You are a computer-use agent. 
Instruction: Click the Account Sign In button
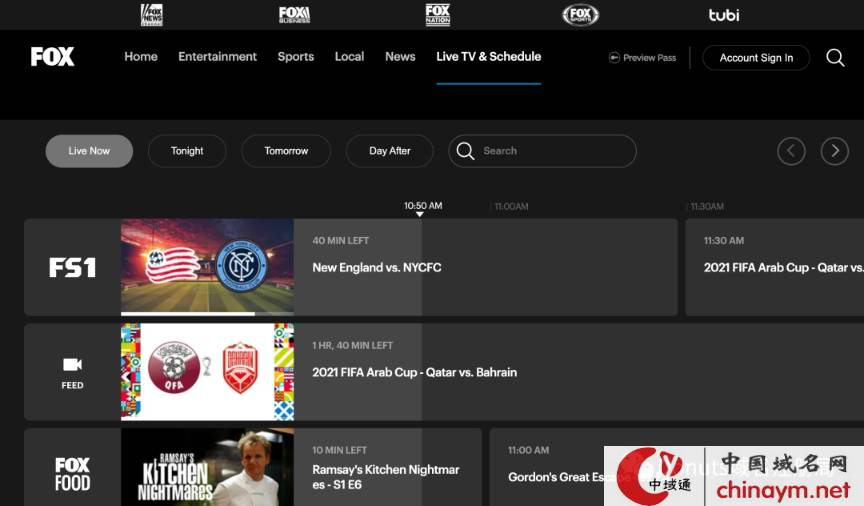[756, 58]
